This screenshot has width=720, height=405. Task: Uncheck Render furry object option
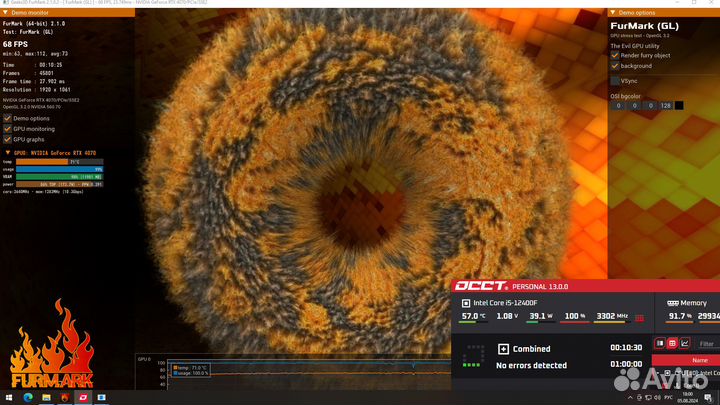point(615,55)
